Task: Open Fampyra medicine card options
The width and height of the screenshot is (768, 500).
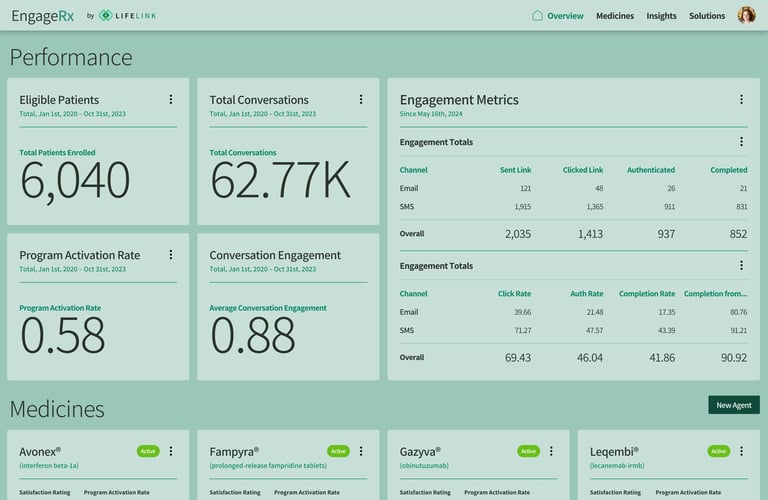Action: pyautogui.click(x=361, y=451)
